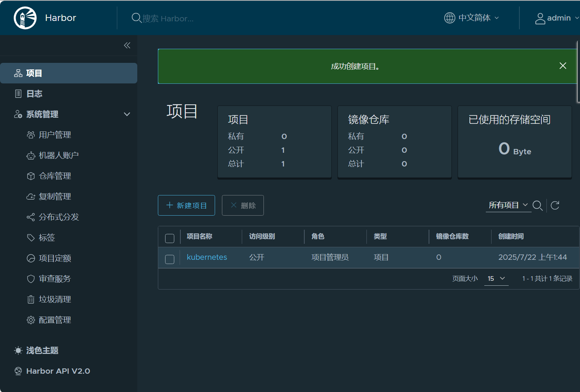
Task: Open the admin account dropdown
Action: point(557,18)
